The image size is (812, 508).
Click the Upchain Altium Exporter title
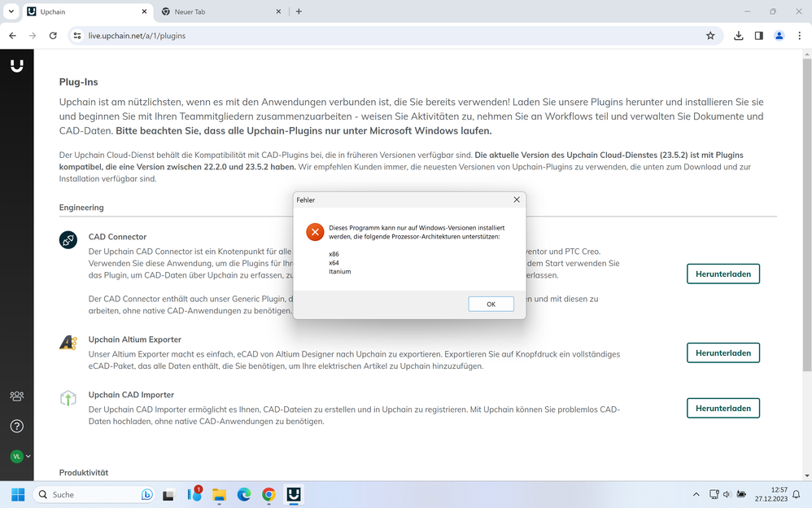[134, 339]
